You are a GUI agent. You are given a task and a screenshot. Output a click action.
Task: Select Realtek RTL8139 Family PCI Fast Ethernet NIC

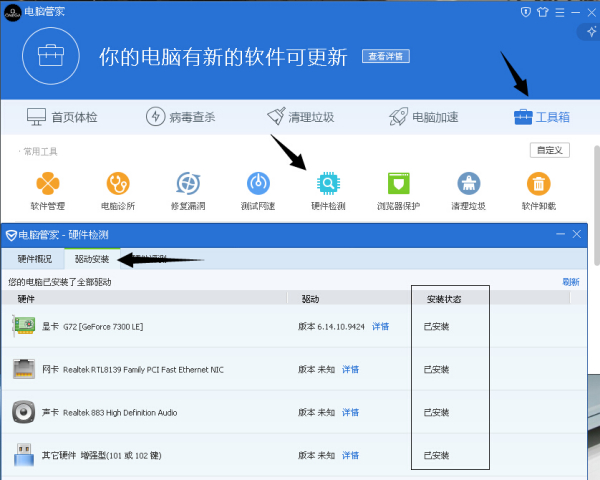pos(143,369)
